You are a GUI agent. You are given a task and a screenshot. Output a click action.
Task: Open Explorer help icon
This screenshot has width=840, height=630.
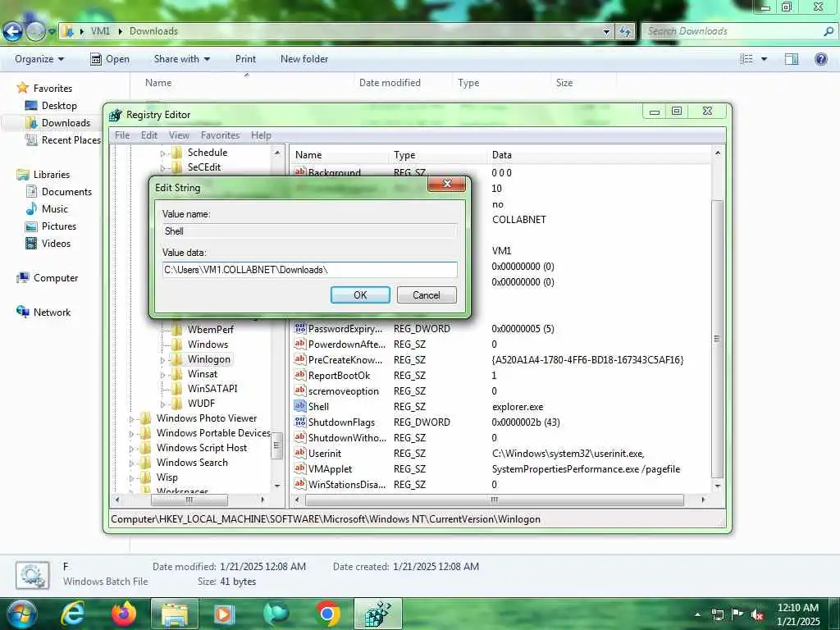tap(820, 59)
